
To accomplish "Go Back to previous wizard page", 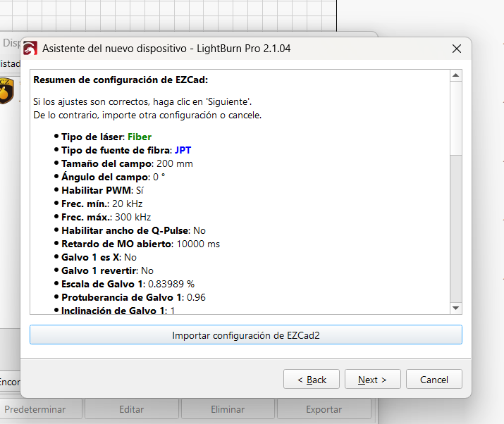I will (312, 380).
